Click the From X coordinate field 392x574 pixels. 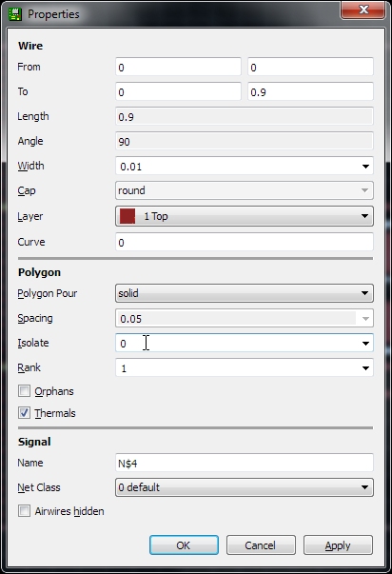[178, 67]
